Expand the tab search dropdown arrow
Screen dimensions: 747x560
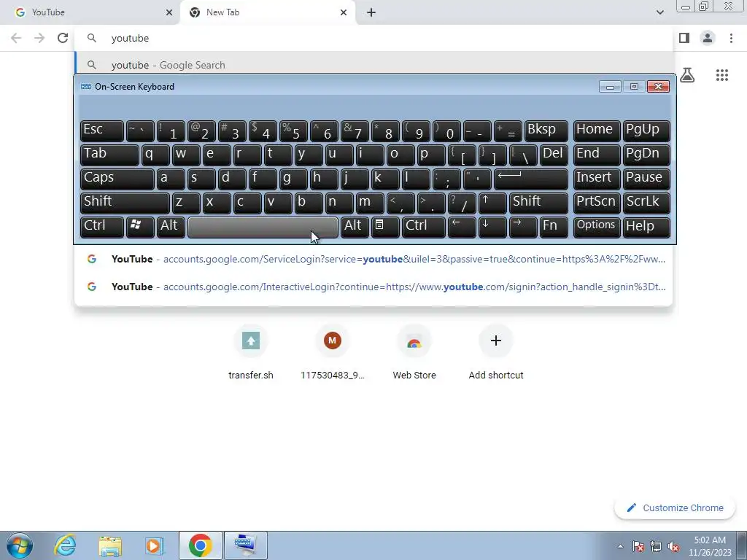[x=659, y=12]
